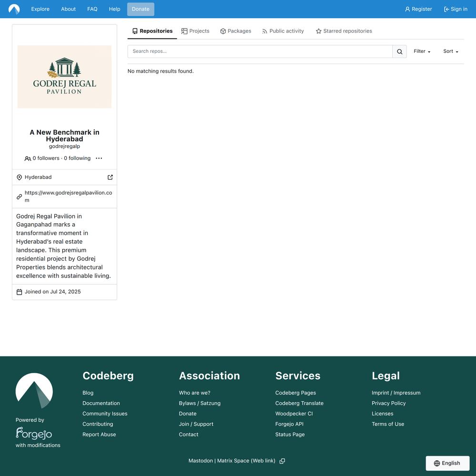Click the Register link

click(x=418, y=9)
